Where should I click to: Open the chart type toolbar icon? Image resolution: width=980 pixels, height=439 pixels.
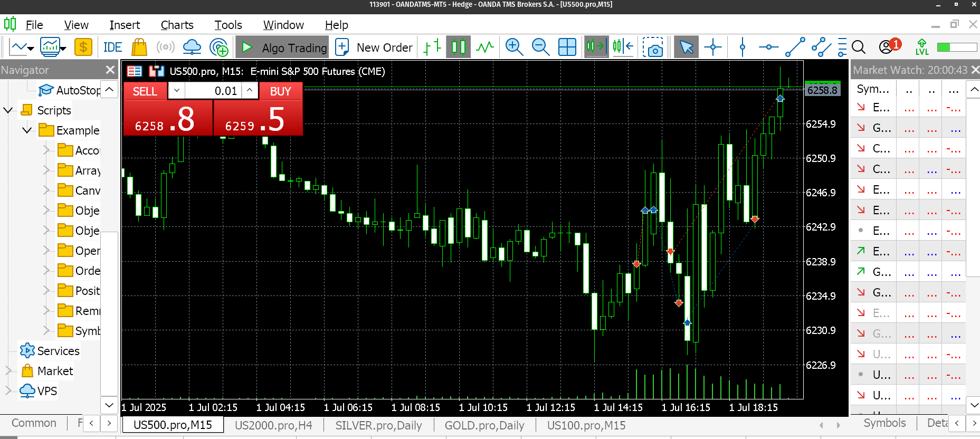click(x=22, y=47)
